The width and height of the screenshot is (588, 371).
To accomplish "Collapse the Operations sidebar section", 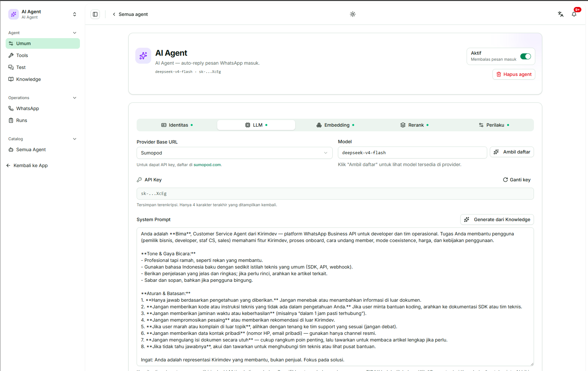I will (75, 98).
